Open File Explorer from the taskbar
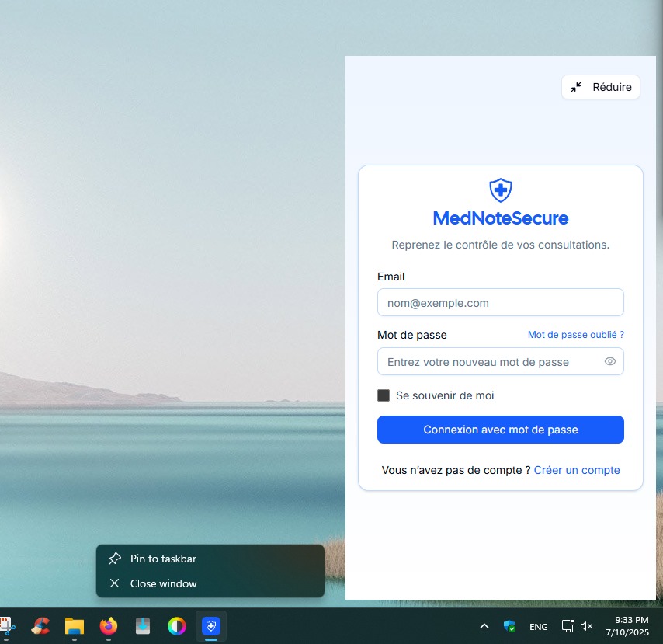This screenshot has height=644, width=663. [75, 626]
